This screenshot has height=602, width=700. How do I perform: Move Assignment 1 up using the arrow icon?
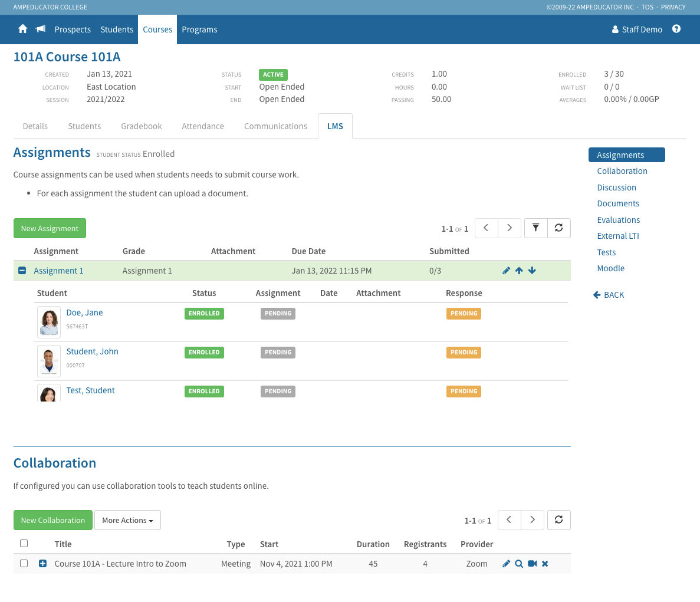click(519, 271)
